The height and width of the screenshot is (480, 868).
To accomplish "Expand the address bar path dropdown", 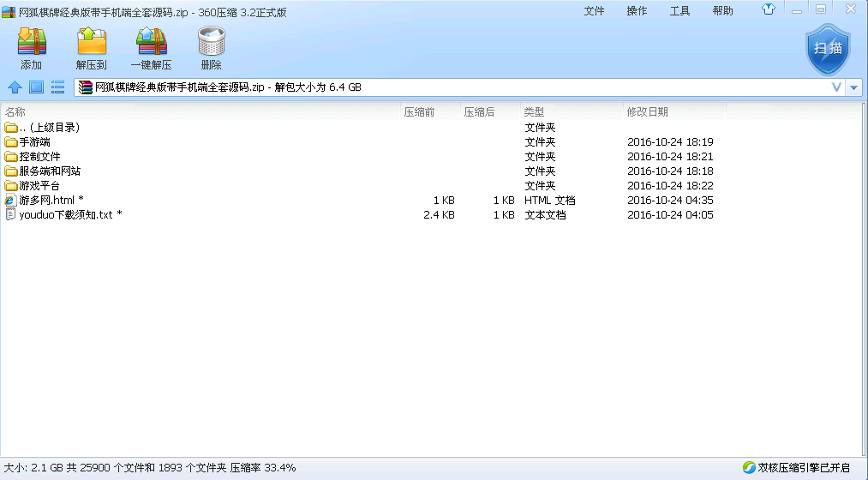I will [836, 87].
